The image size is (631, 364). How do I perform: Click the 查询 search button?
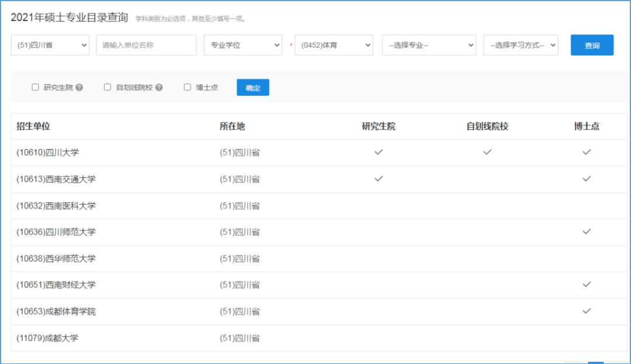click(592, 45)
